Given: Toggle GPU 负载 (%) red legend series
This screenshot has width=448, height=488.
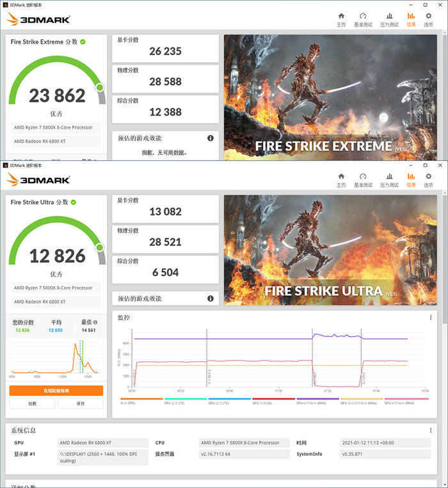Looking at the screenshot, I should (273, 400).
